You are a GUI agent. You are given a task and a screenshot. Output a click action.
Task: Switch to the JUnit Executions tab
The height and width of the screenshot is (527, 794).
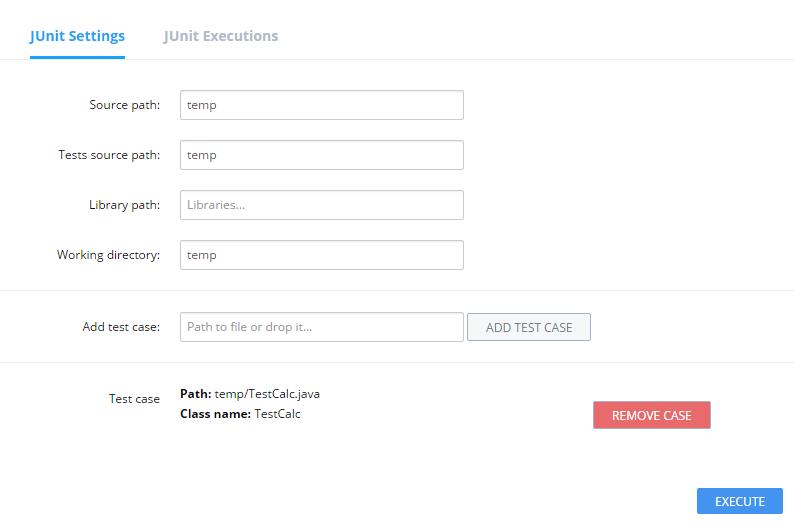221,36
